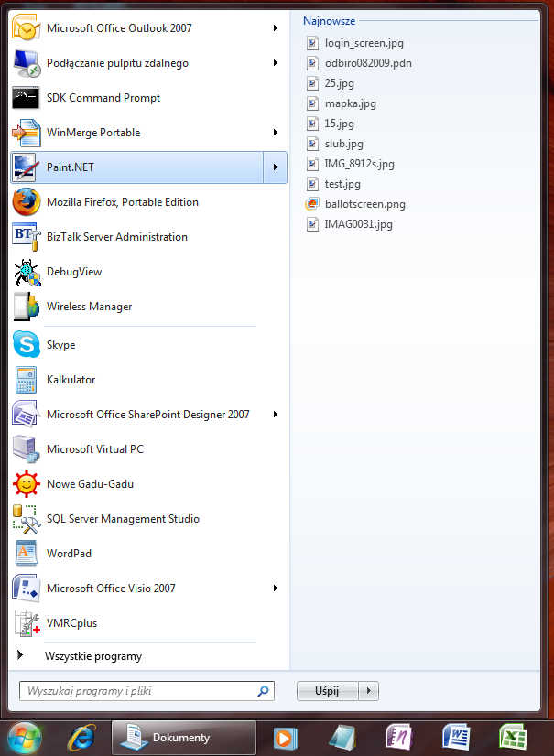Open Windows Media Player taskbar icon
554x756 pixels.
(285, 739)
